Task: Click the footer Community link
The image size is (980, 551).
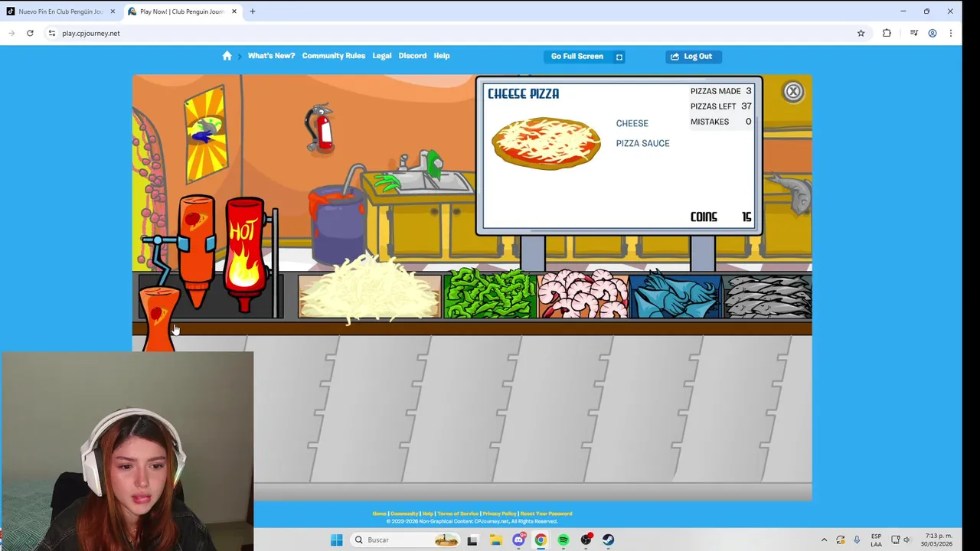Action: tap(404, 514)
